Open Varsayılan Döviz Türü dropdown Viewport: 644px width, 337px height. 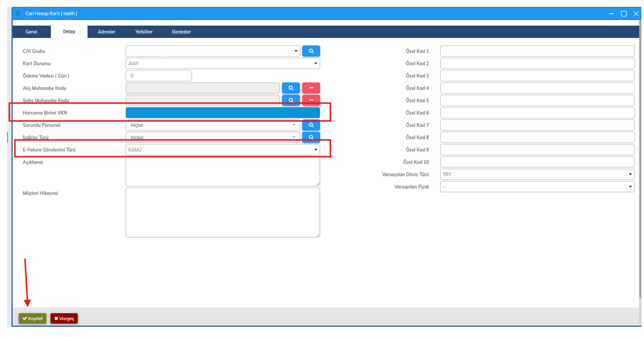tap(537, 175)
